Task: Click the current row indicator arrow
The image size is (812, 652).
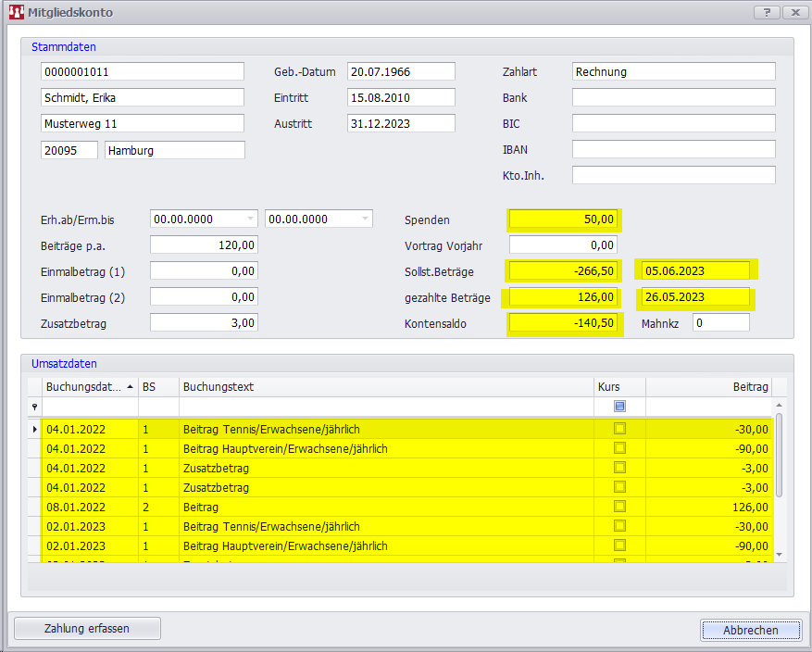Action: (35, 429)
